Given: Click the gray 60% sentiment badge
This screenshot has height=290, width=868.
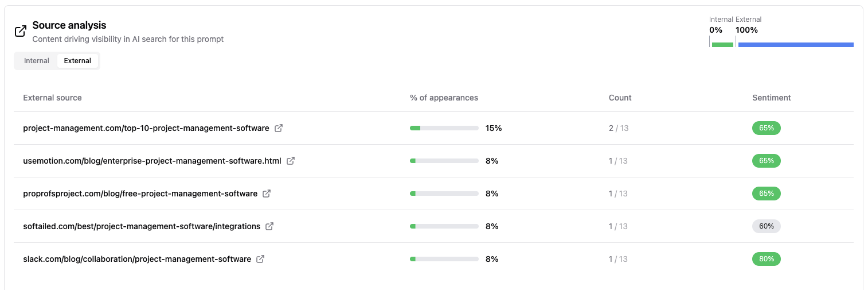Looking at the screenshot, I should 766,226.
